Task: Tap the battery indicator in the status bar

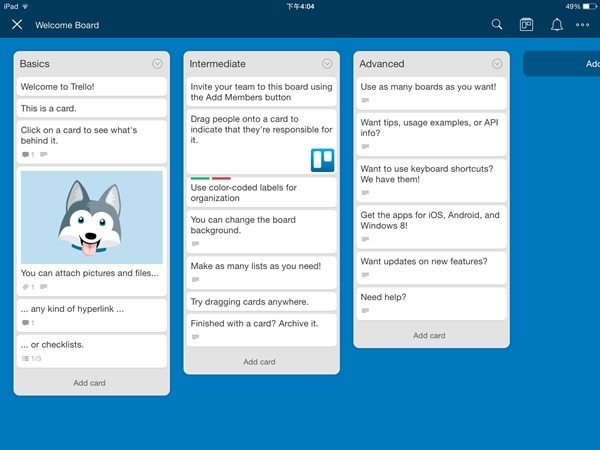Action: 589,6
